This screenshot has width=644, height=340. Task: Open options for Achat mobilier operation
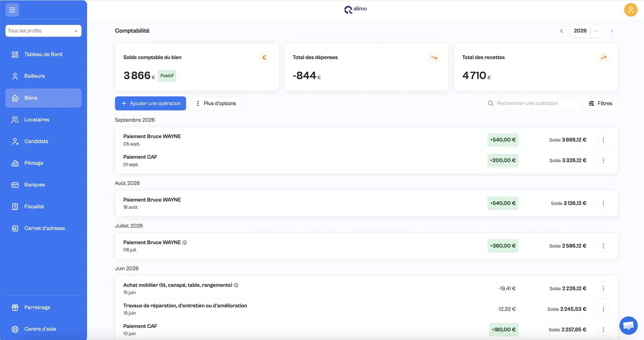603,288
